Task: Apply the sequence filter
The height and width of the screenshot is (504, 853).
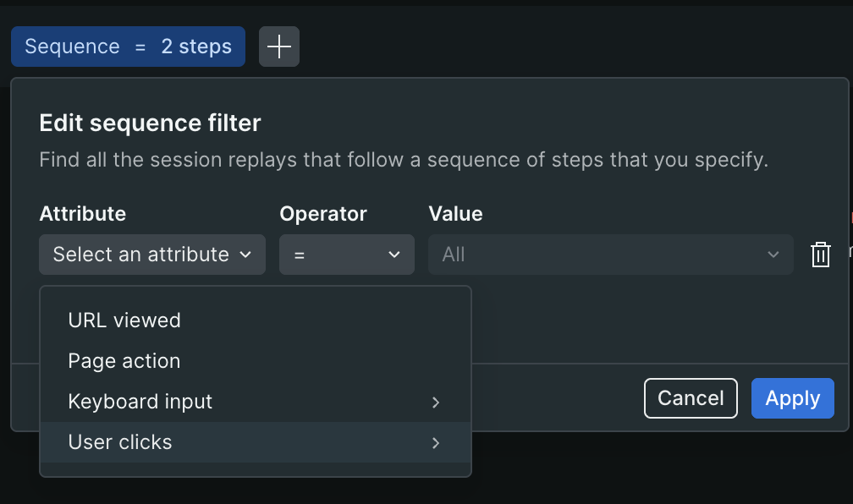Action: coord(792,398)
